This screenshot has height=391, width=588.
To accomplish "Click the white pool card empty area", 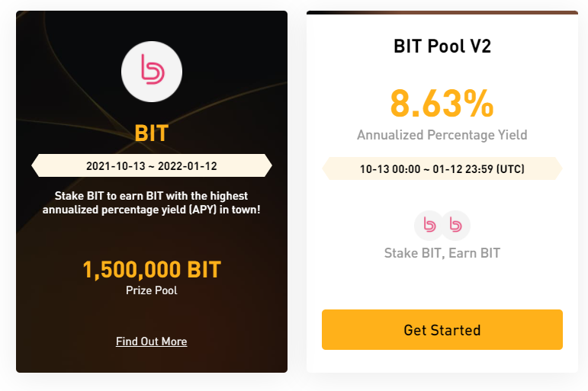I will click(x=442, y=285).
